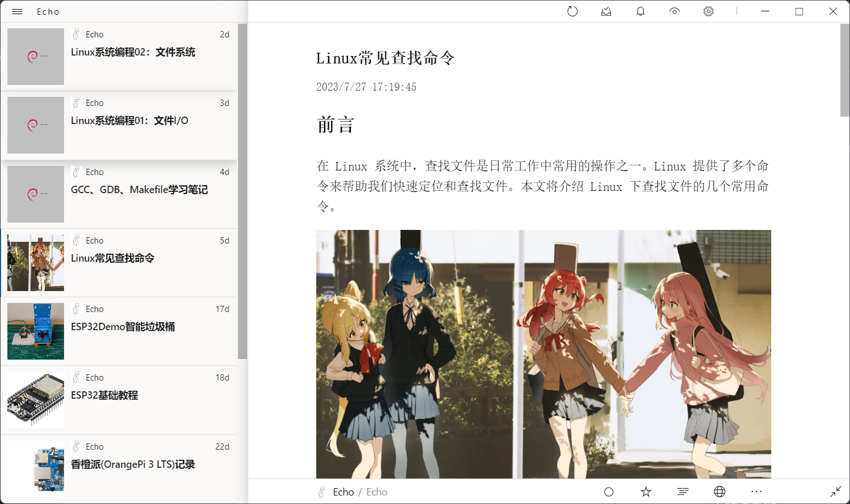Screen dimensions: 850x504
Task: Open settings via the gear icon
Action: point(708,11)
